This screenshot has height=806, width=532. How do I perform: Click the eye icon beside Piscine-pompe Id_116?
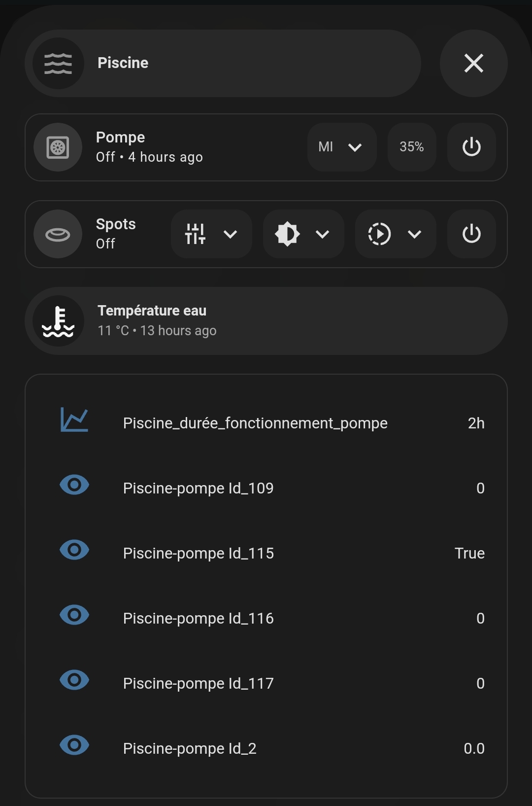tap(74, 615)
